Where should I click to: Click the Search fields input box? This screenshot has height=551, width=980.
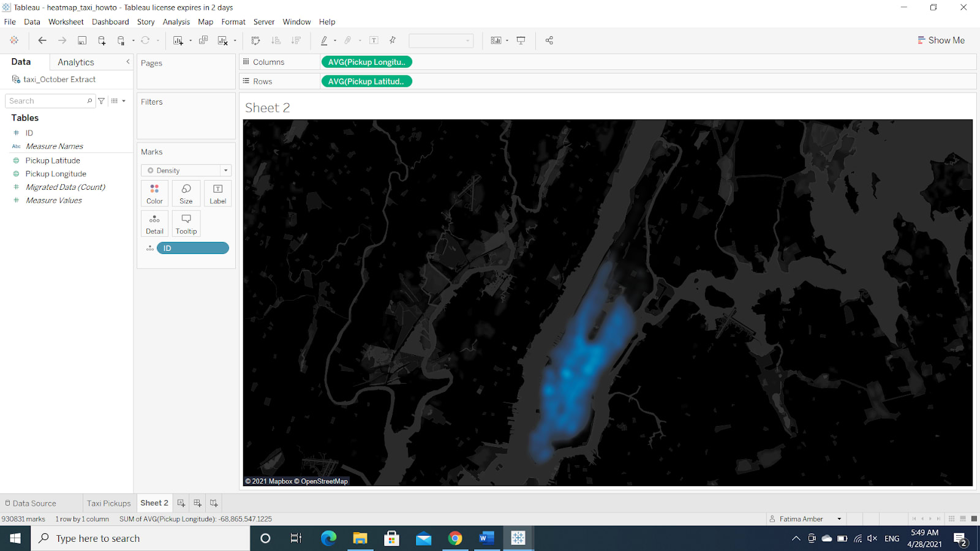tap(50, 101)
